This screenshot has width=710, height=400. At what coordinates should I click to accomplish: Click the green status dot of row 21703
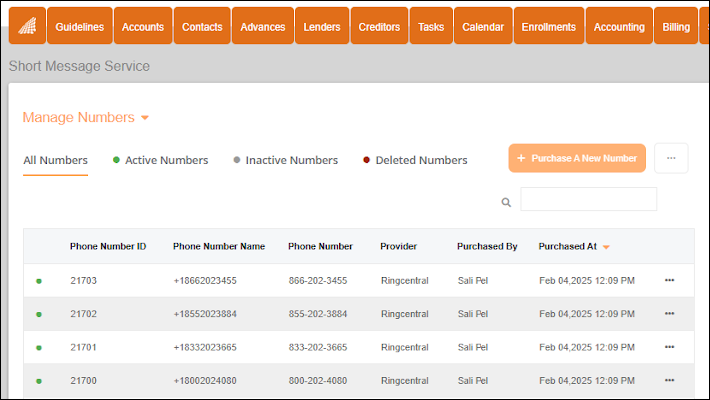tap(39, 281)
